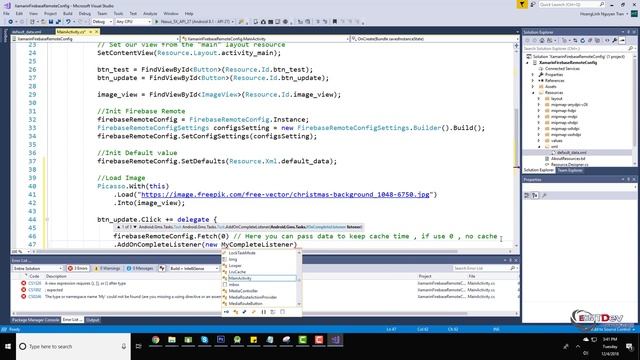Click the Categorized icon in Properties panel
Viewport: 640px width, 360px height.
click(527, 196)
